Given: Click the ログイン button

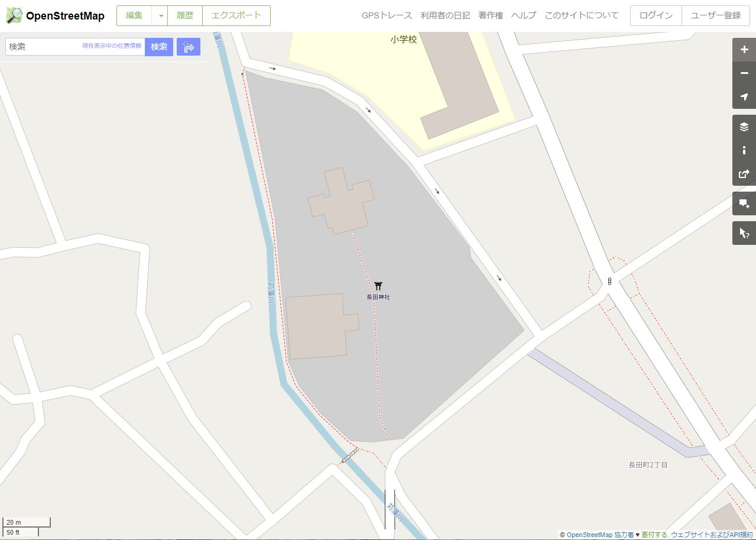Looking at the screenshot, I should 656,16.
